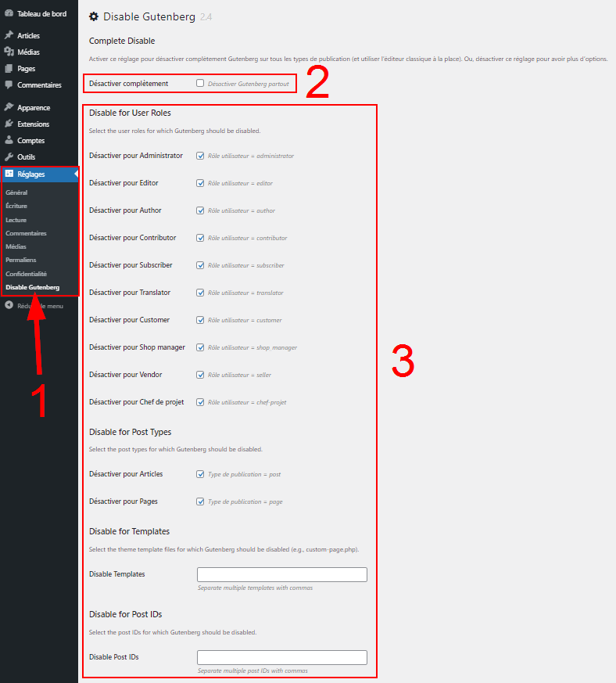The width and height of the screenshot is (616, 683).
Task: Select the Permaliens submenu item
Action: pyautogui.click(x=21, y=260)
